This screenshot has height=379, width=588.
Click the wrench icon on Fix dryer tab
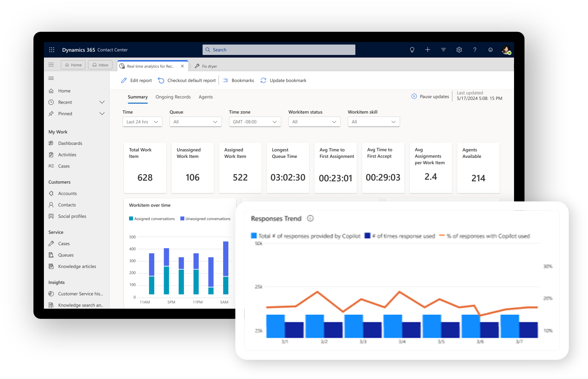click(x=197, y=66)
